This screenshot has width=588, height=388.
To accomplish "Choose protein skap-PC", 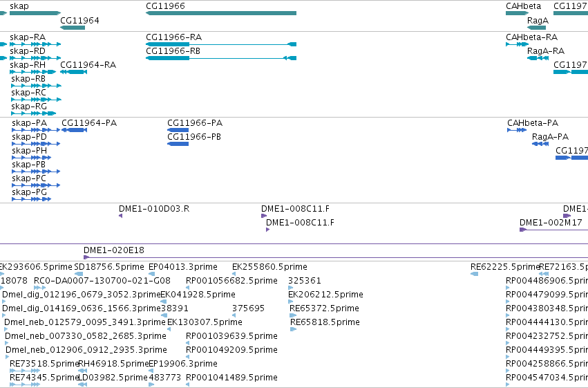I will click(36, 185).
